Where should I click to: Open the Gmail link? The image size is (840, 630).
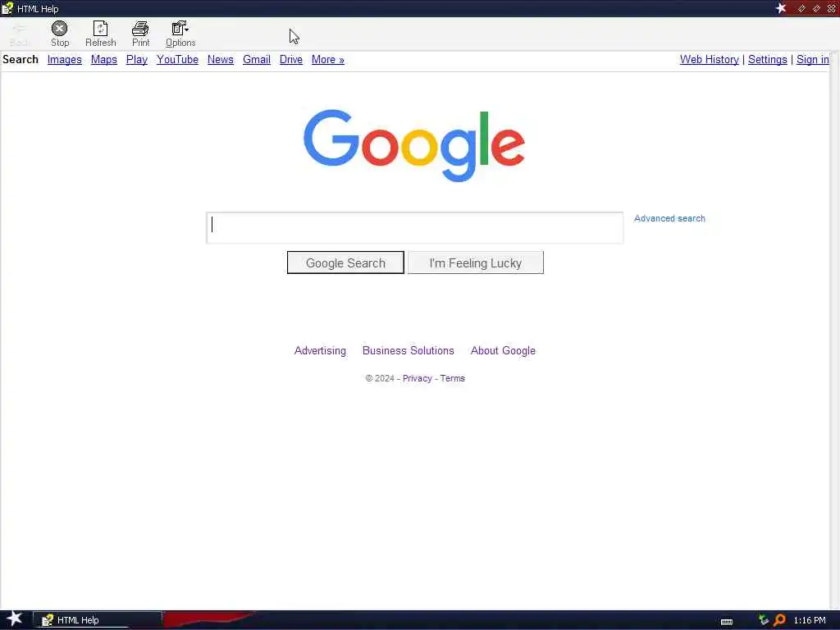pyautogui.click(x=257, y=59)
